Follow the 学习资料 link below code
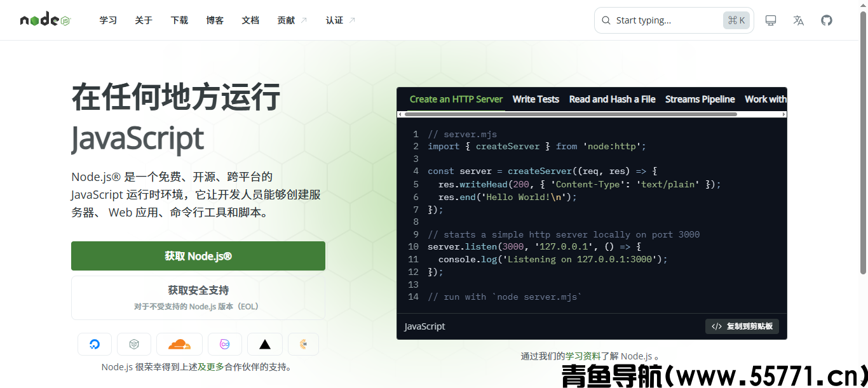Image resolution: width=868 pixels, height=388 pixels. 583,356
